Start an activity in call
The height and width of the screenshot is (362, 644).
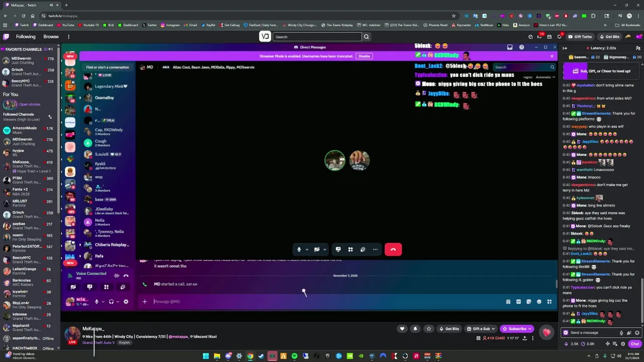350,249
